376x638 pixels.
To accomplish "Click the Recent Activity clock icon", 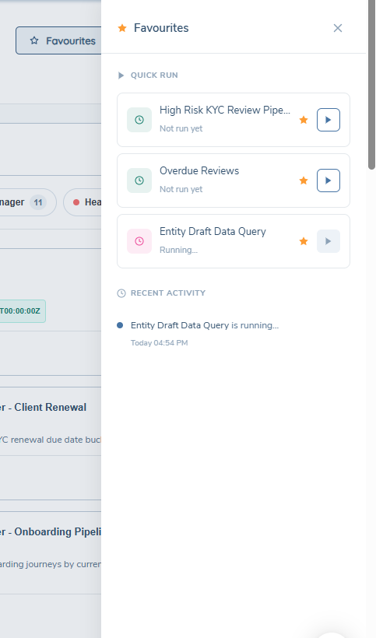I will (x=121, y=293).
